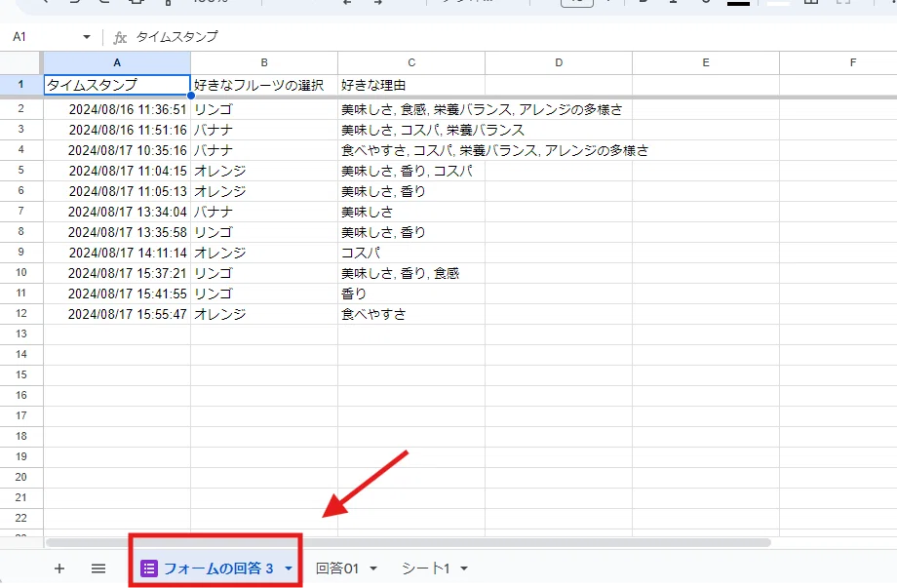
Task: Click the cell 美味しさ, 食感, 栄養バランス, アレンジの多様さ
Action: [411, 109]
